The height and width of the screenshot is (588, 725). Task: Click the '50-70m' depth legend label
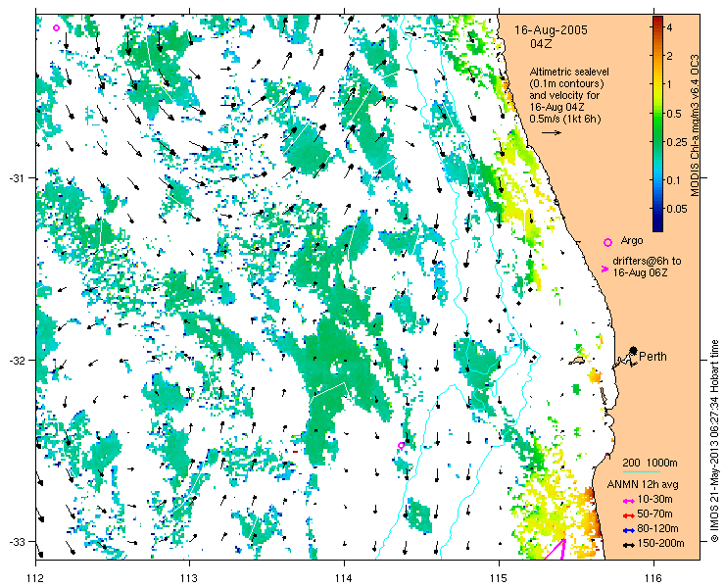[654, 514]
